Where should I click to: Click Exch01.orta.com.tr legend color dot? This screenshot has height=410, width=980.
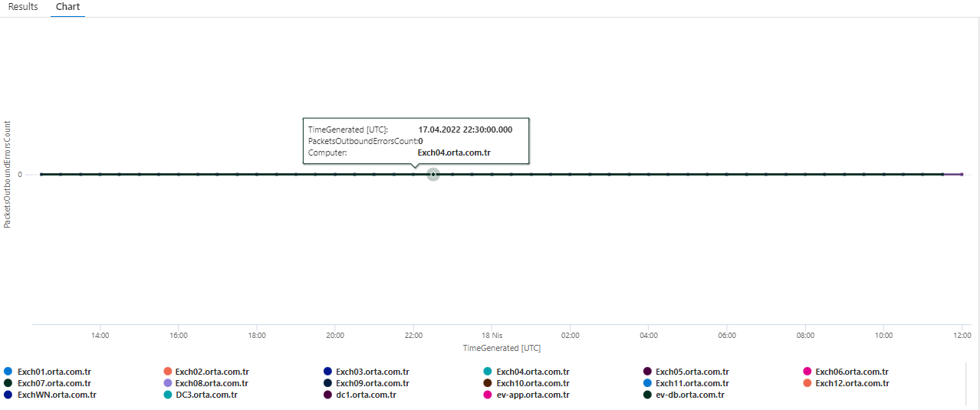8,372
